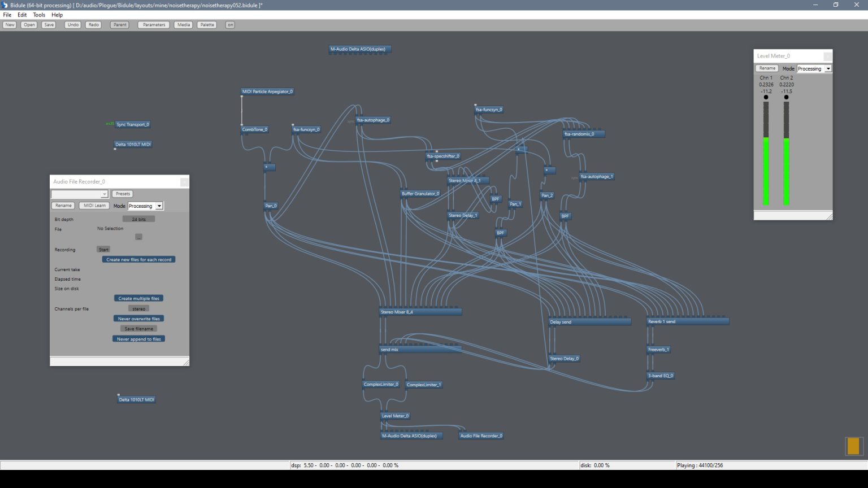Toggle the 'Never append to files' option
The image size is (868, 488).
[x=138, y=339]
